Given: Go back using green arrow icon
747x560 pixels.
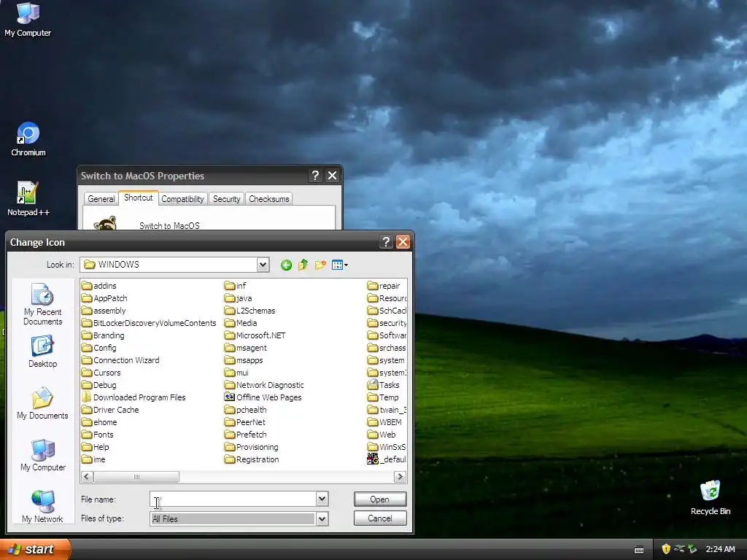Looking at the screenshot, I should (x=286, y=265).
